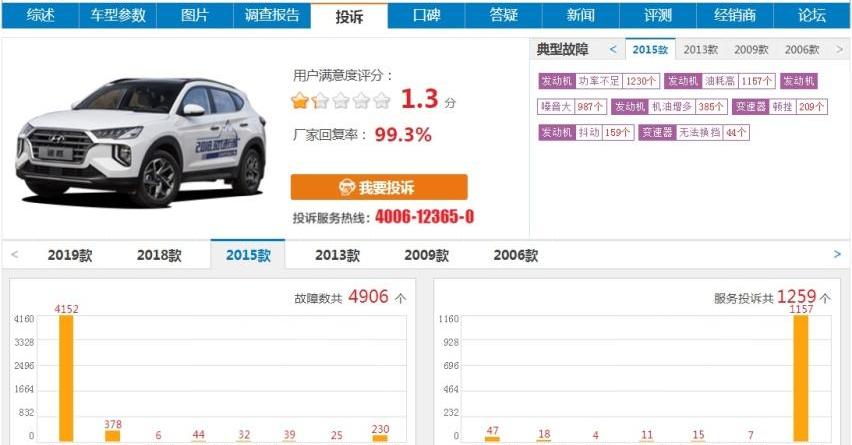The image size is (852, 445).
Task: Select 2018款 in the chart year row
Action: click(x=159, y=255)
